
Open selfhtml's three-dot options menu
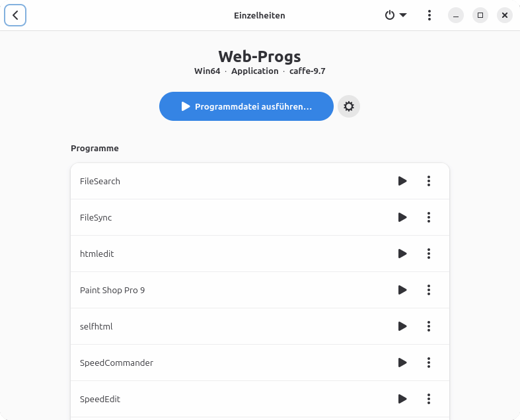pyautogui.click(x=429, y=326)
